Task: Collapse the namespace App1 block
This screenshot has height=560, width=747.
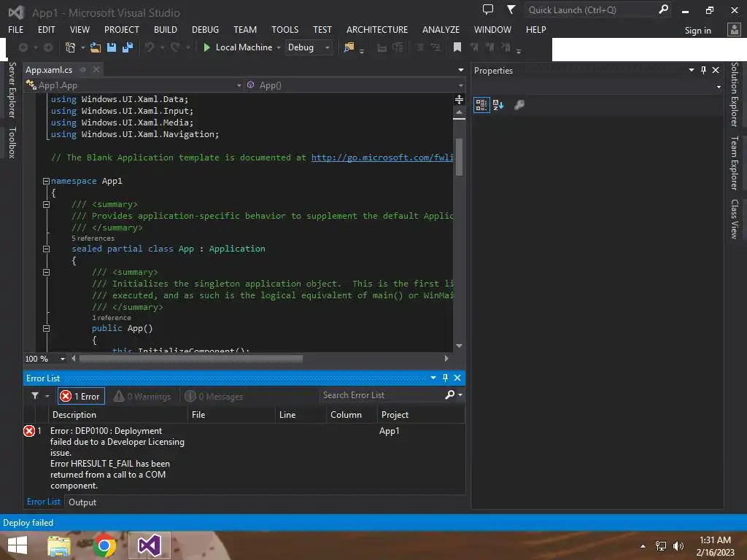Action: (46, 181)
